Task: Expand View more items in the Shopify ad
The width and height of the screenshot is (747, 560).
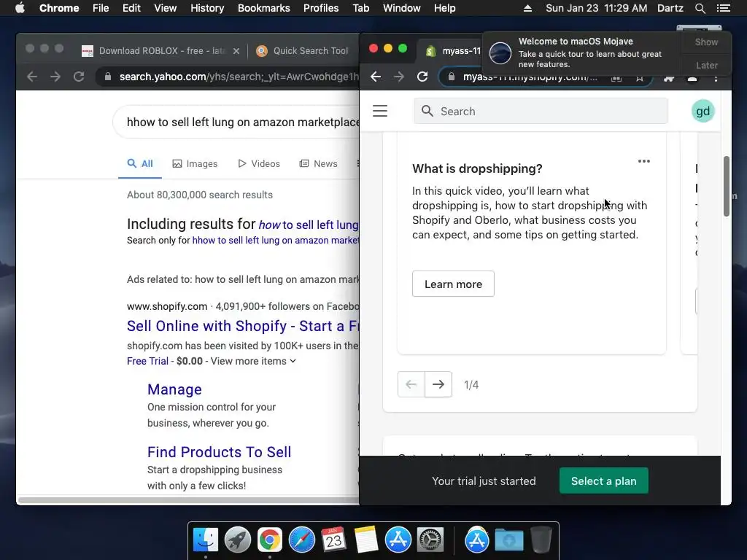Action: (x=253, y=361)
